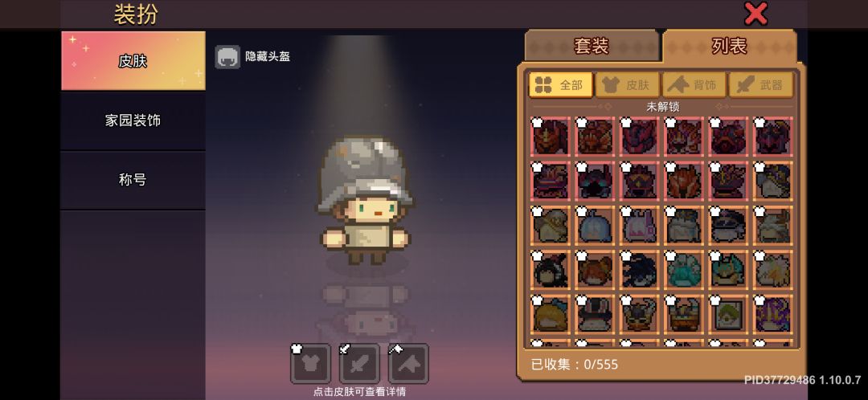
Task: Open the 家园装饰 category
Action: (133, 120)
